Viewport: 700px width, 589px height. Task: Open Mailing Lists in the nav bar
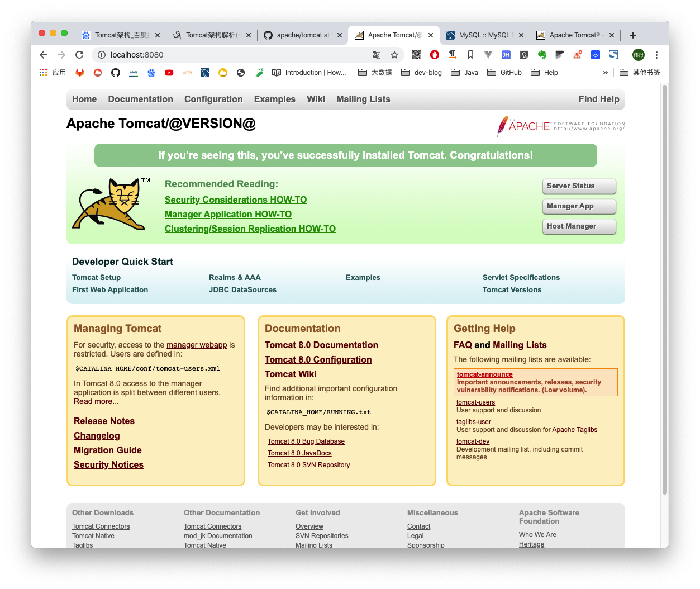coord(363,99)
